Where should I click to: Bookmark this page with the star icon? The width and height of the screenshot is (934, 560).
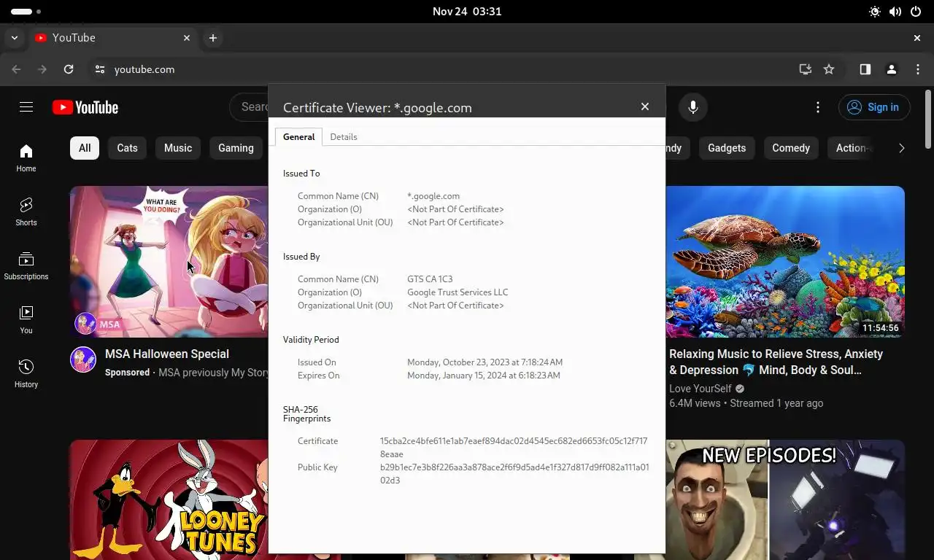829,69
